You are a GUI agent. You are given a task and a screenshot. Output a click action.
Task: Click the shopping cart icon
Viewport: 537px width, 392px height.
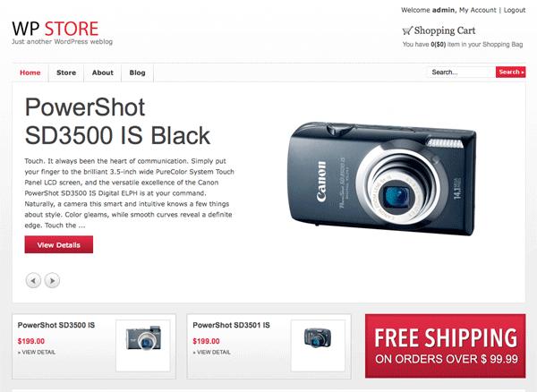(407, 30)
